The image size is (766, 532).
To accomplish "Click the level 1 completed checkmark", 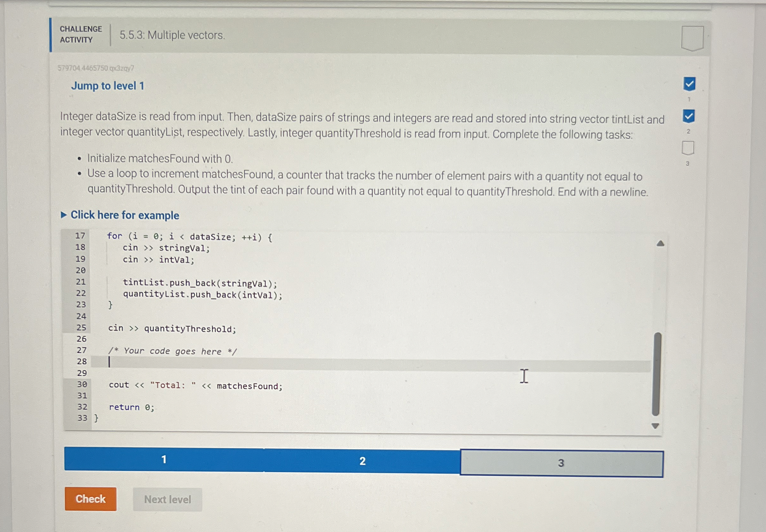I will [689, 84].
